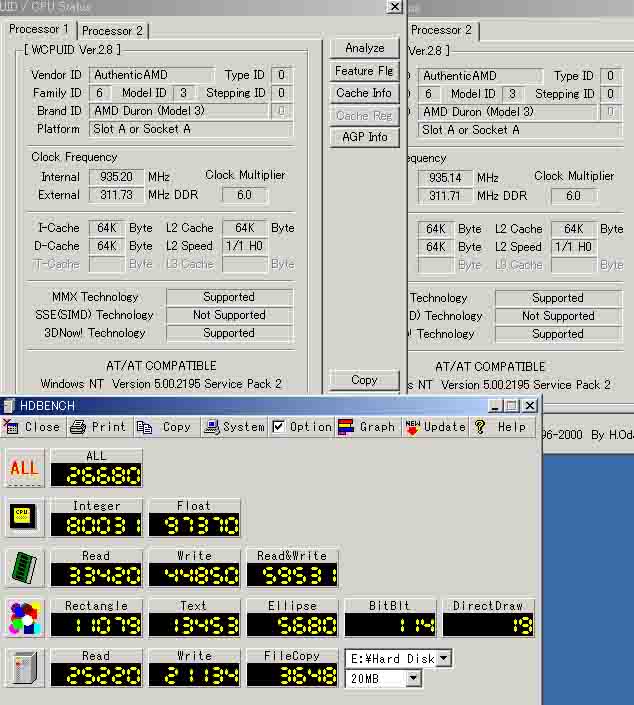Click the NEW Update icon in toolbar

tap(413, 427)
